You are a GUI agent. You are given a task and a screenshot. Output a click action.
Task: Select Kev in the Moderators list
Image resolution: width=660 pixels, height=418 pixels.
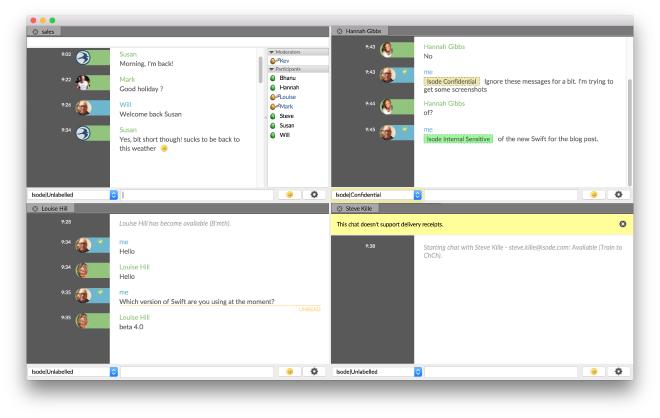coord(284,61)
